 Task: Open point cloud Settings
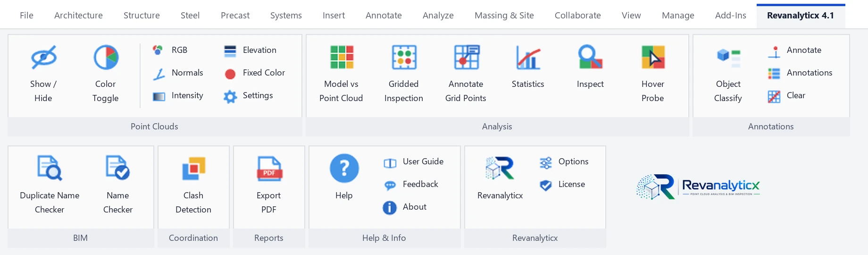coord(248,95)
